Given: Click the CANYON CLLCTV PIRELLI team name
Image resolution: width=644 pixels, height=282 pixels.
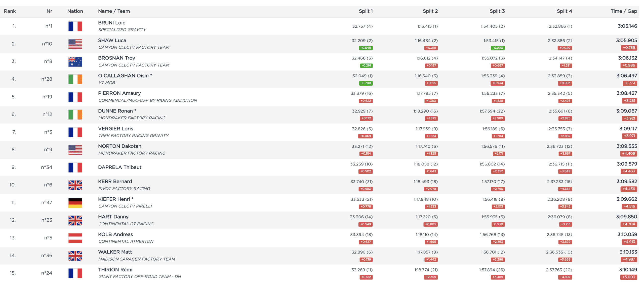Looking at the screenshot, I should [x=125, y=206].
